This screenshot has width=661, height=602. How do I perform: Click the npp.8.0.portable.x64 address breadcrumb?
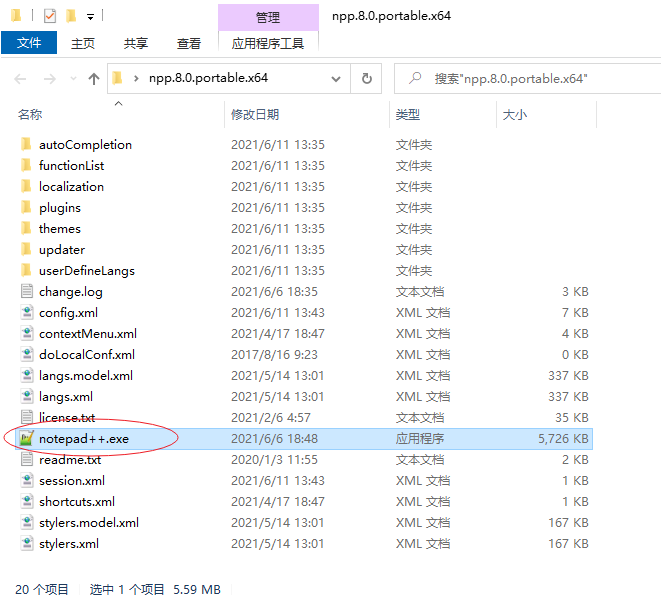pyautogui.click(x=208, y=78)
